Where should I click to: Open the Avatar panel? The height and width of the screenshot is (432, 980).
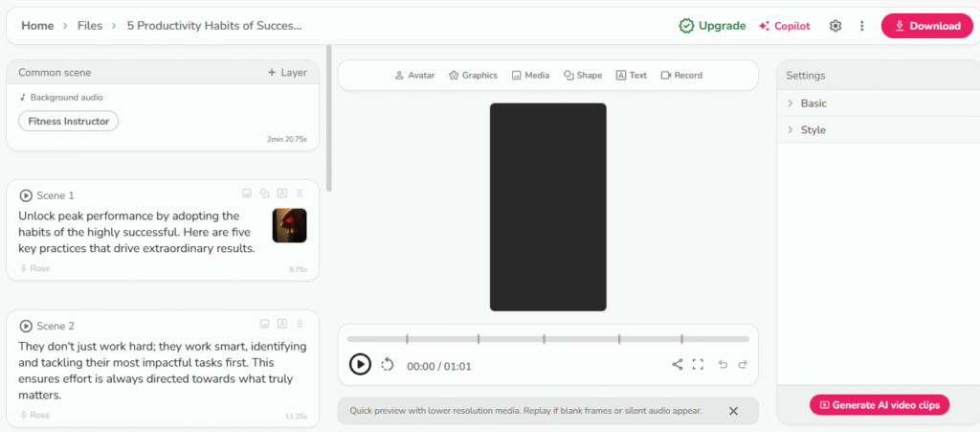[414, 75]
